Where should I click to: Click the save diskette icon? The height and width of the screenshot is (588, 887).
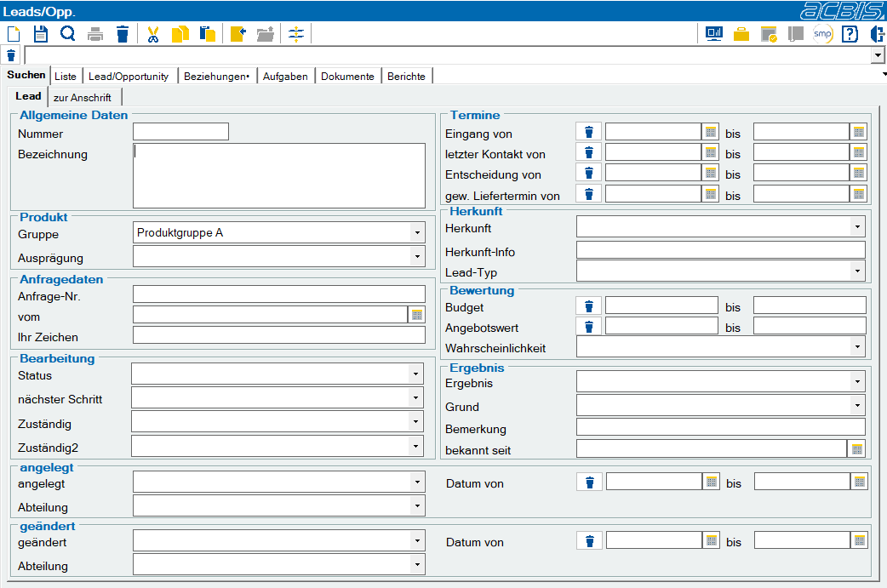(41, 34)
